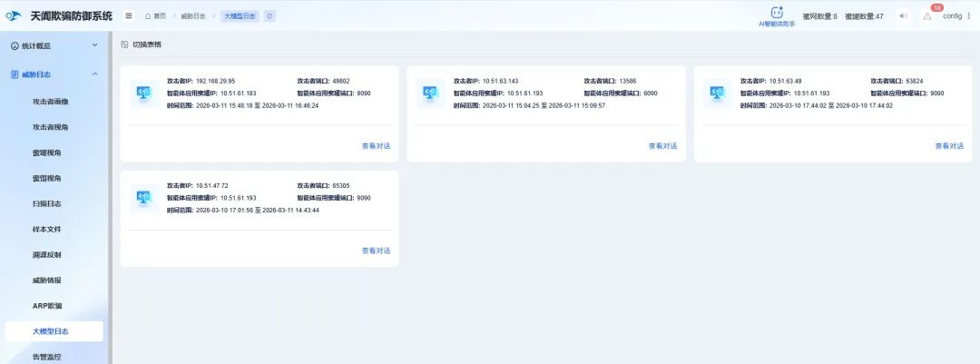Expand the 统计概览 sidebar section
Screen dimensions: 980x364
(x=54, y=45)
